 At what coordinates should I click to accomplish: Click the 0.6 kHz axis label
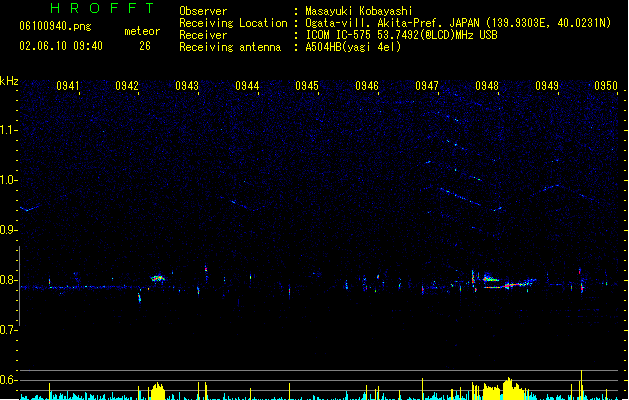click(8, 380)
